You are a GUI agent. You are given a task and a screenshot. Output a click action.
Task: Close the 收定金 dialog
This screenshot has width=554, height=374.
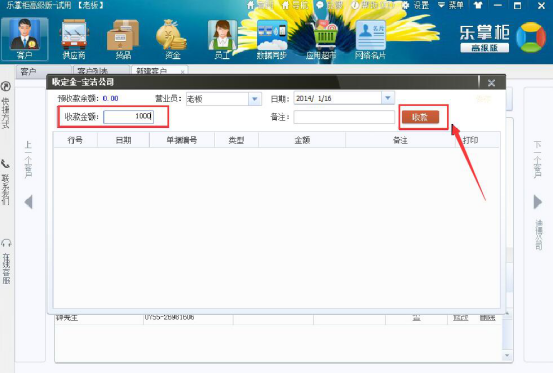point(491,83)
